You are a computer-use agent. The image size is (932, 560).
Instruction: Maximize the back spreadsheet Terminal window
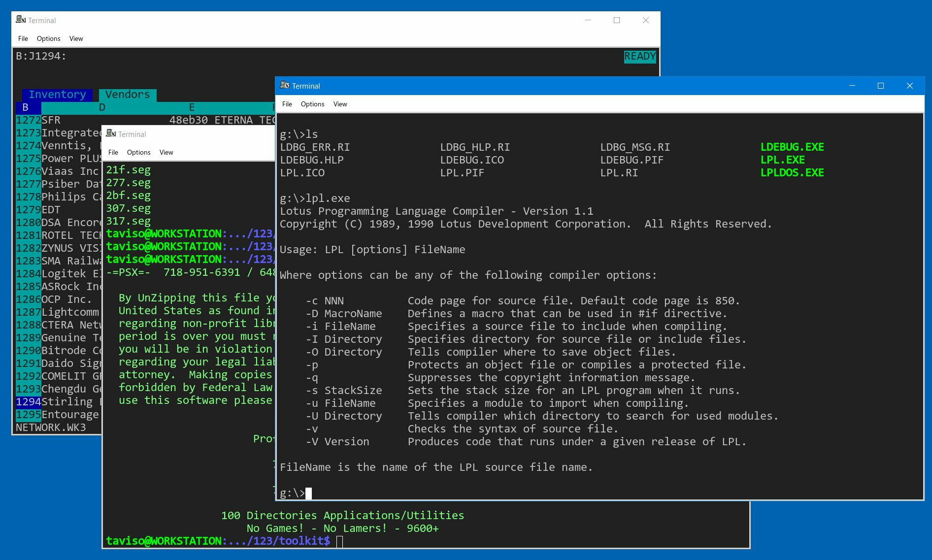point(617,20)
